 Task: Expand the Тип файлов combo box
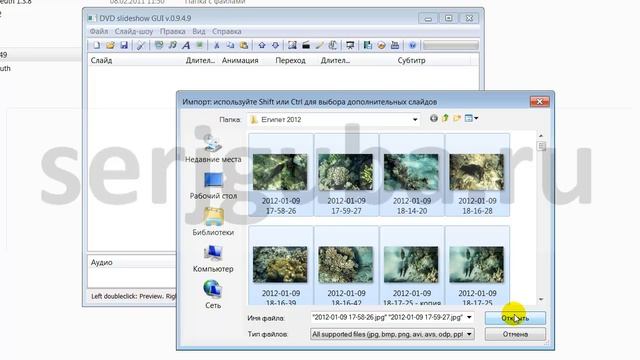tap(392, 334)
